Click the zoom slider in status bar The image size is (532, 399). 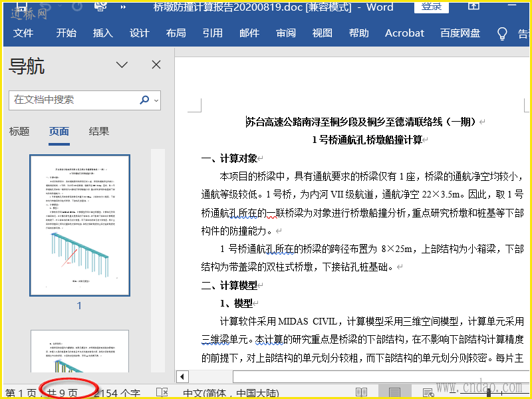(489, 392)
